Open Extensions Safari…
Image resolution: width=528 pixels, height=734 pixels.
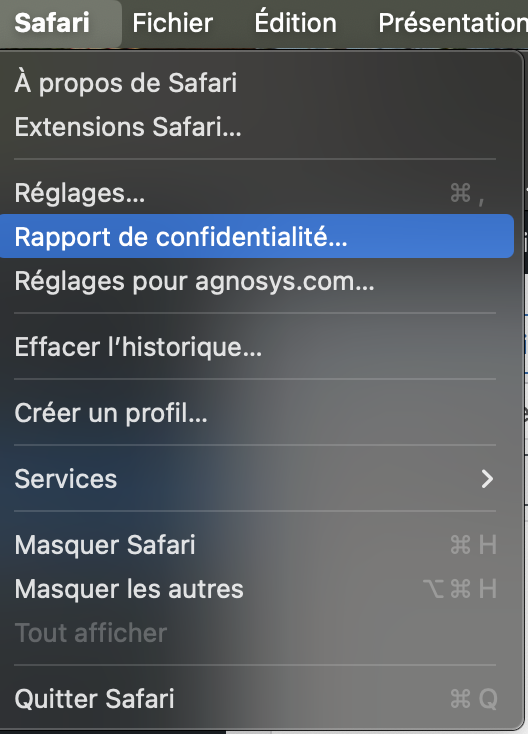[257, 127]
